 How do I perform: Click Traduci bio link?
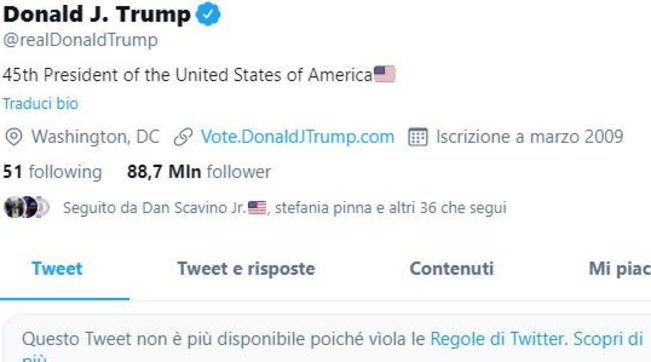pos(41,103)
